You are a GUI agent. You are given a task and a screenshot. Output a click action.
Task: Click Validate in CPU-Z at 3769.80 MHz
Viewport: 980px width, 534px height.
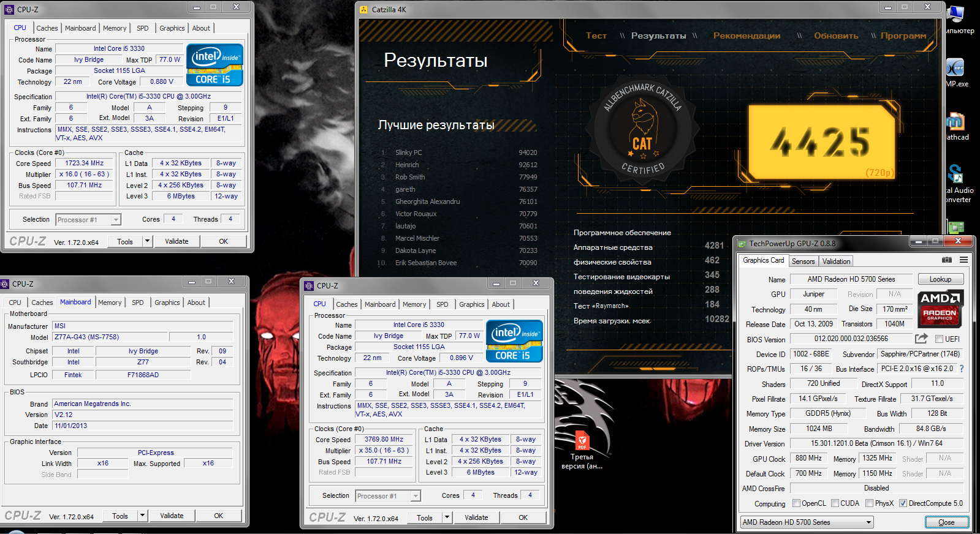(476, 517)
